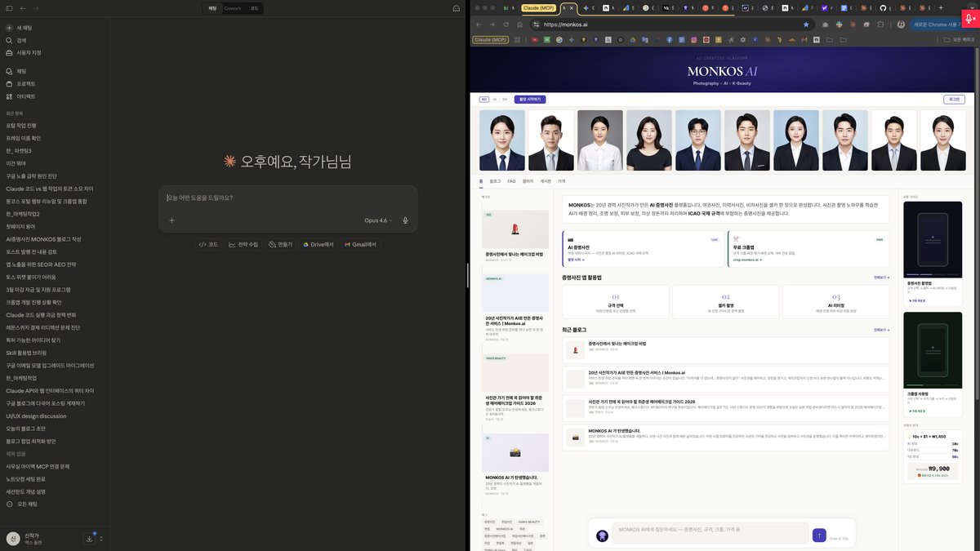Click the download icon near profile
The image size is (980, 551).
89,539
